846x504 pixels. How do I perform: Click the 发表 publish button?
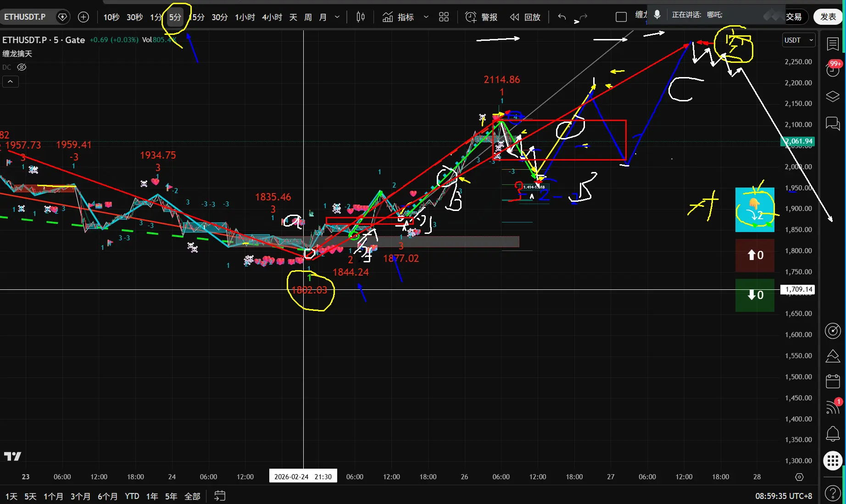click(828, 17)
